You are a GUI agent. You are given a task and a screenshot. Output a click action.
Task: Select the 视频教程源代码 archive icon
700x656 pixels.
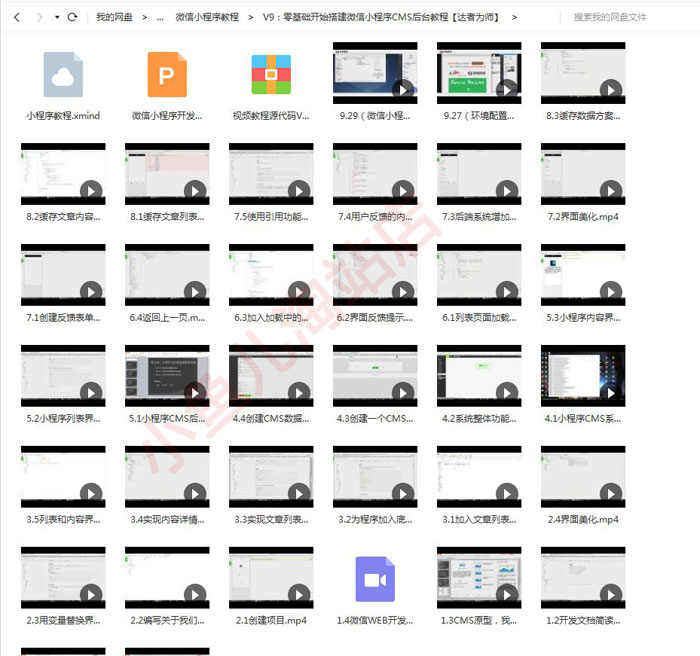click(x=271, y=75)
